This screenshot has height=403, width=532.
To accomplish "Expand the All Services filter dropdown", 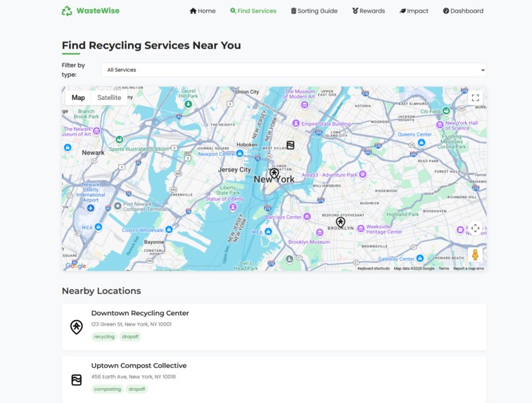I will click(294, 70).
